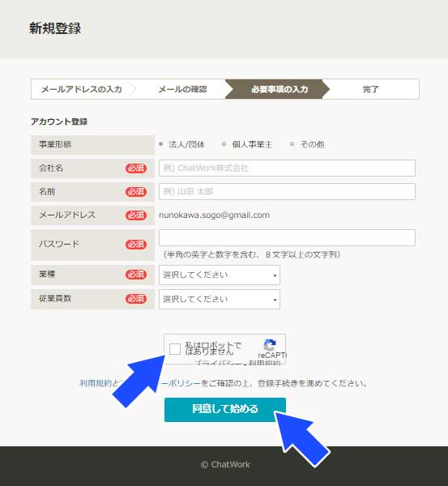
Task: Click the 必要事項の入力 step tab
Action: [x=277, y=89]
